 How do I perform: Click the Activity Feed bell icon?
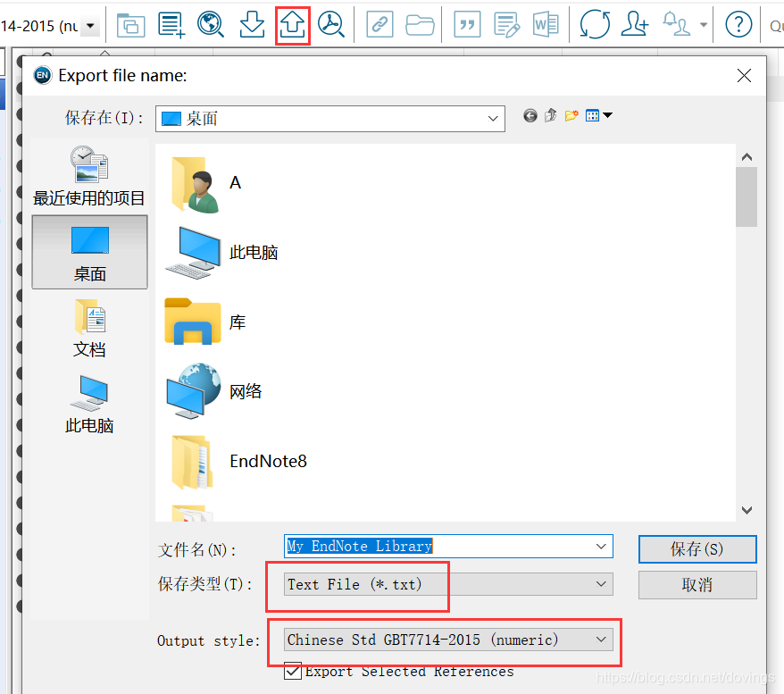677,24
